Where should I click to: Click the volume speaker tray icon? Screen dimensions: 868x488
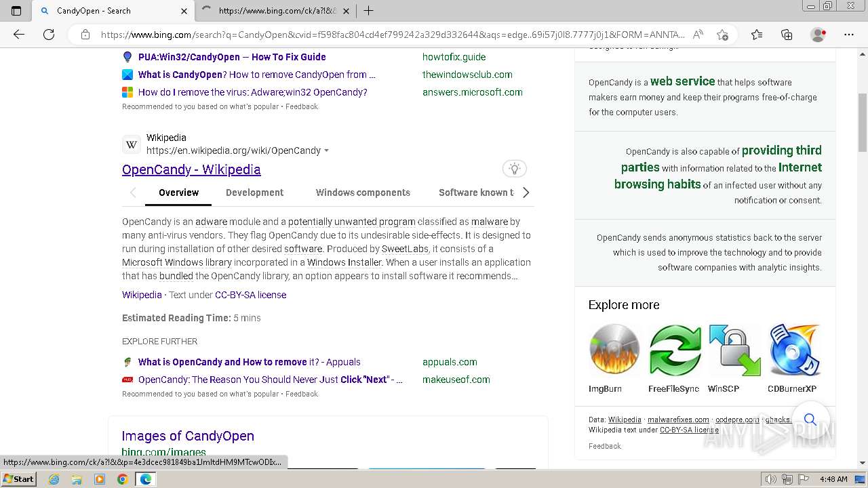pos(771,479)
